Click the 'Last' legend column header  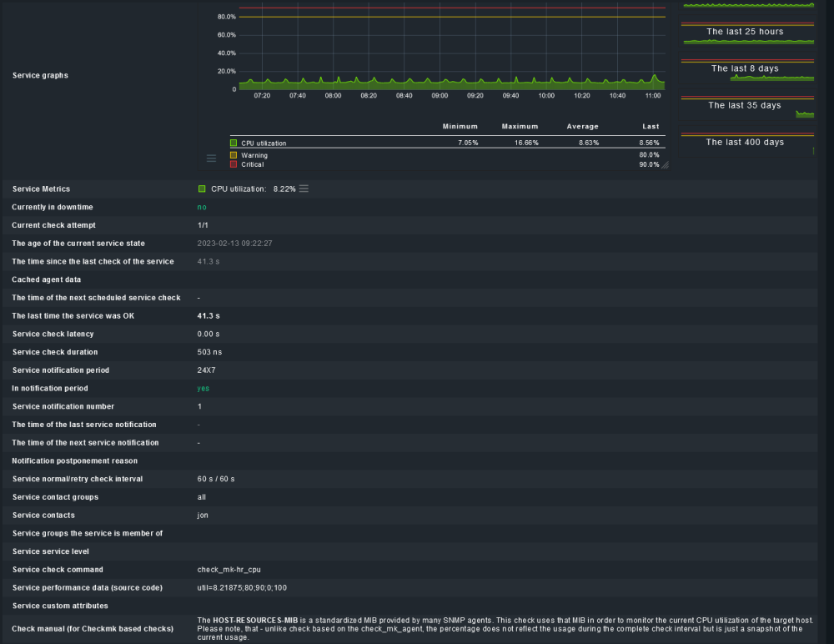(651, 126)
